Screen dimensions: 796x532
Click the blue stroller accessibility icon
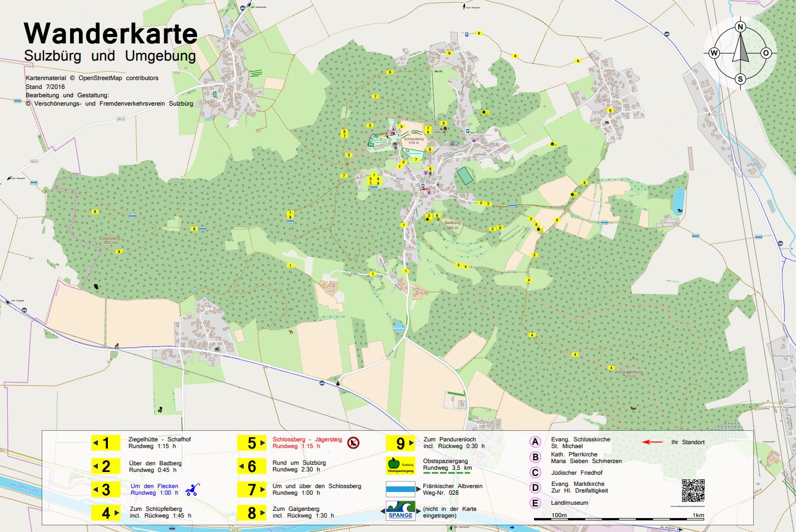[x=192, y=490]
